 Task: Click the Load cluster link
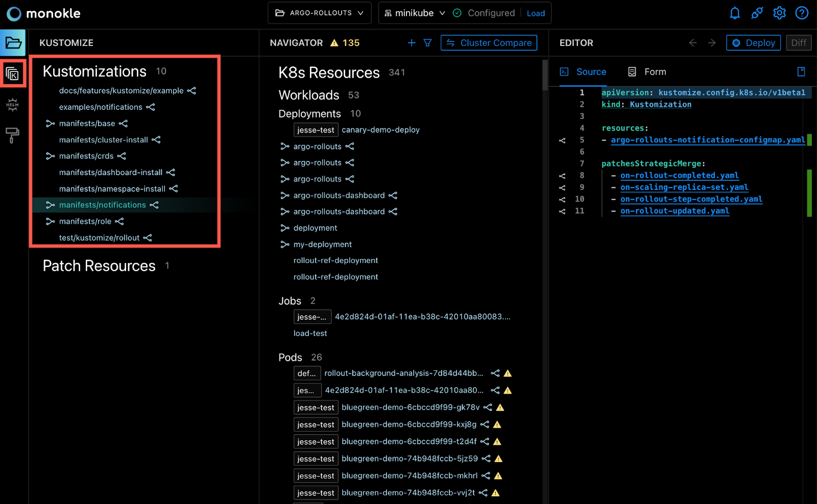pyautogui.click(x=536, y=13)
